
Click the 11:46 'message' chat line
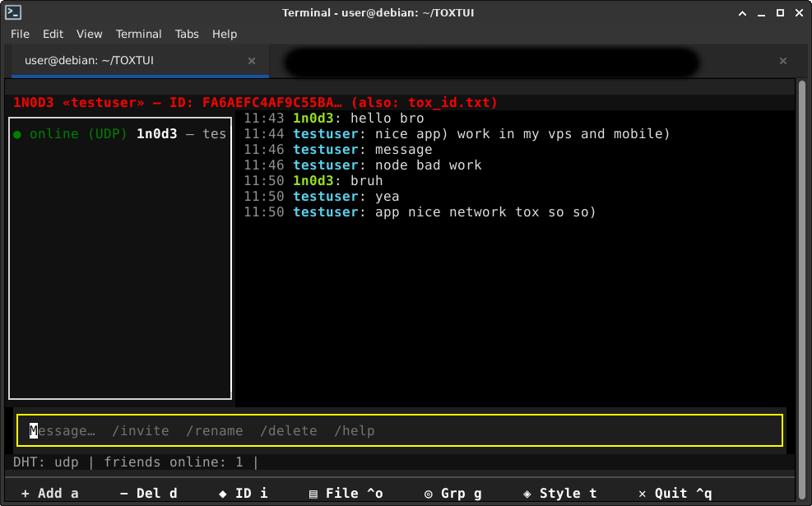point(337,149)
